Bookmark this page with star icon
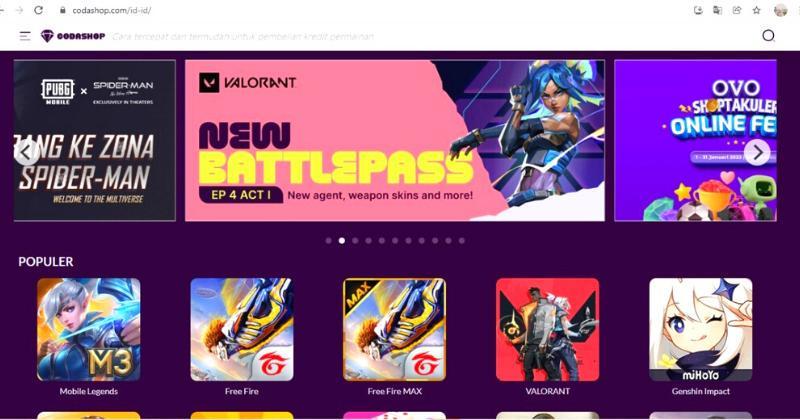 click(x=757, y=10)
